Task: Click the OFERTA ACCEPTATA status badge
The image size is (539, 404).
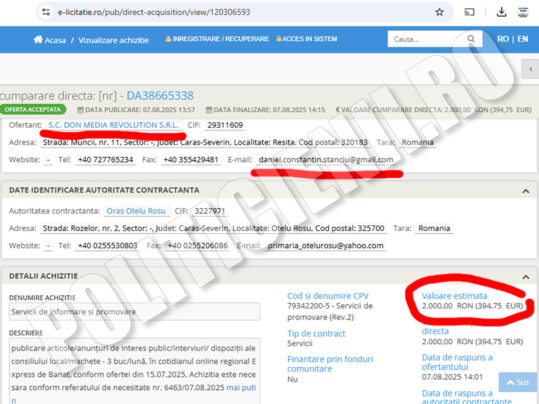Action: pyautogui.click(x=33, y=109)
